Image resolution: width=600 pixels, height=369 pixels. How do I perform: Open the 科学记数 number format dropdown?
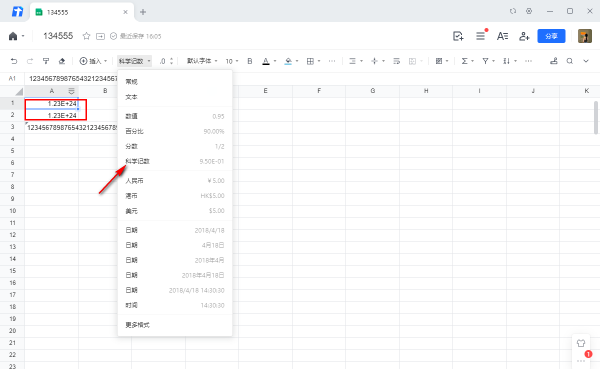[x=134, y=61]
